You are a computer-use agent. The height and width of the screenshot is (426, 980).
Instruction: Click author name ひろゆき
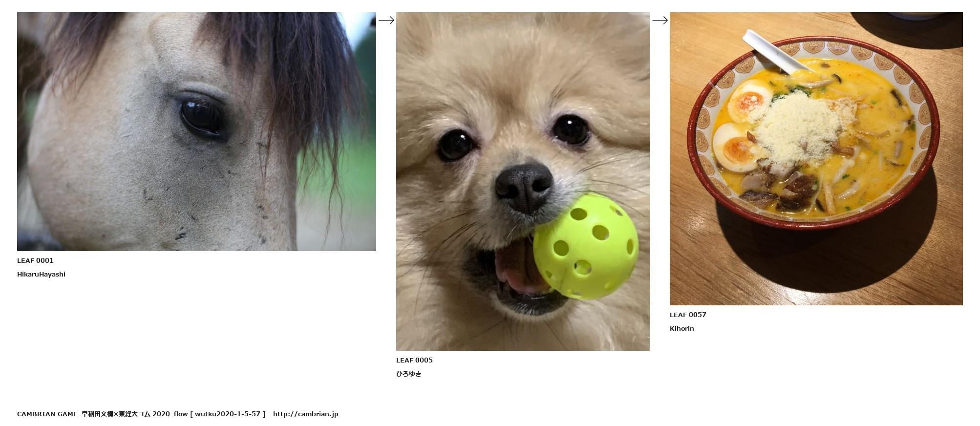(408, 374)
